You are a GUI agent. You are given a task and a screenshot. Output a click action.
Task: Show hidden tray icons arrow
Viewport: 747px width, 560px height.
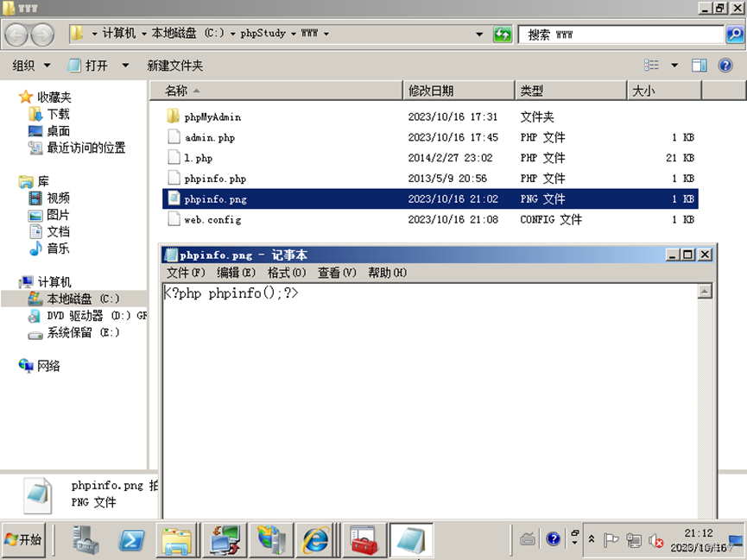click(592, 539)
